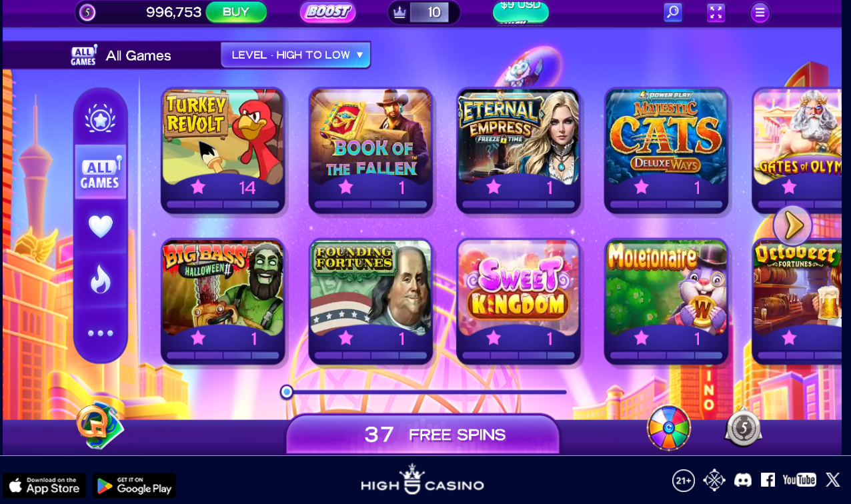The image size is (851, 504).
Task: Click the 37 Free Spins banner
Action: click(x=423, y=435)
